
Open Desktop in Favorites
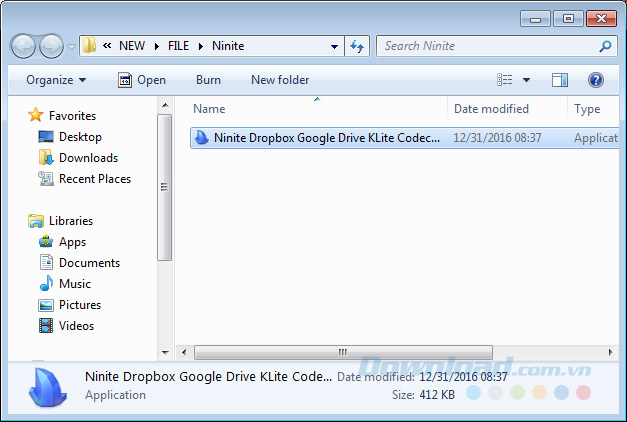(x=80, y=137)
